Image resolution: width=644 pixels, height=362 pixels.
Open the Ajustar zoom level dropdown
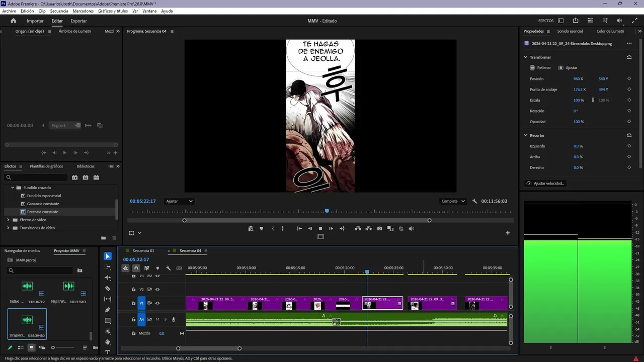(180, 201)
